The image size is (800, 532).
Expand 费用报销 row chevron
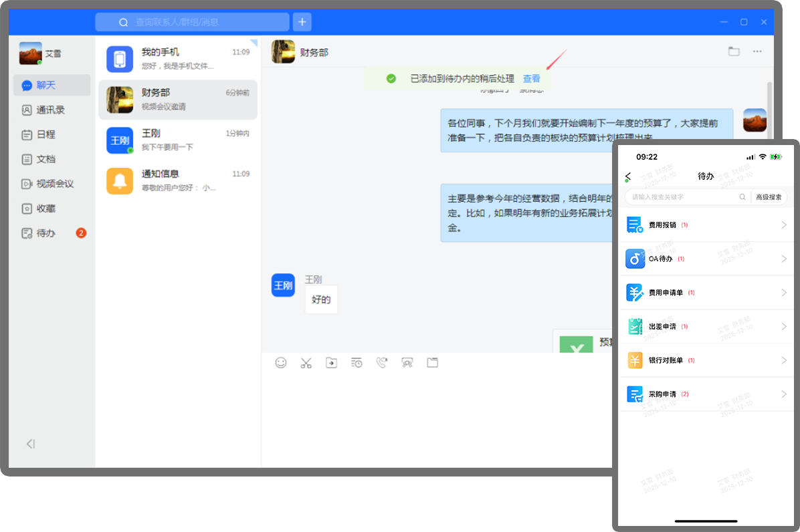pos(784,225)
